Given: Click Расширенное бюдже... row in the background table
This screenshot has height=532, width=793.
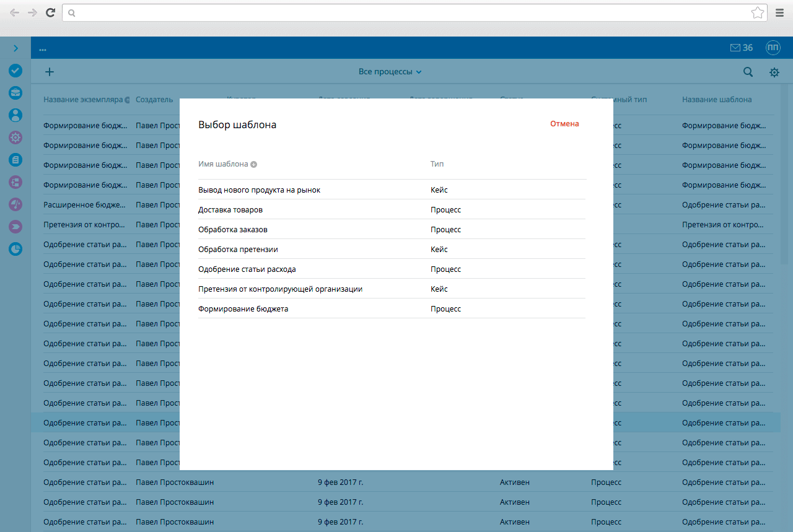Looking at the screenshot, I should (x=85, y=204).
